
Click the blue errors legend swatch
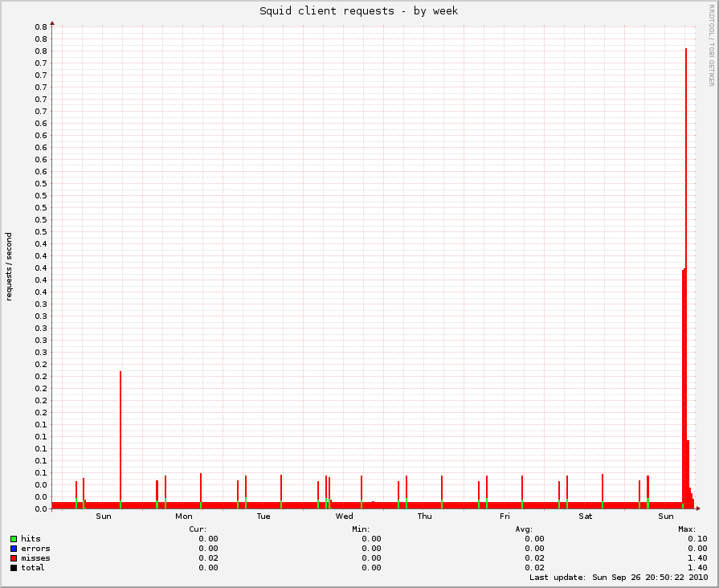click(x=14, y=549)
